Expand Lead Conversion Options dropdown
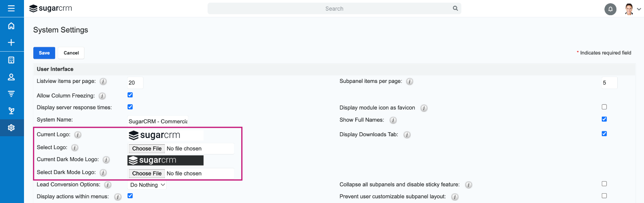Viewport: 644px width, 203px height. (147, 185)
